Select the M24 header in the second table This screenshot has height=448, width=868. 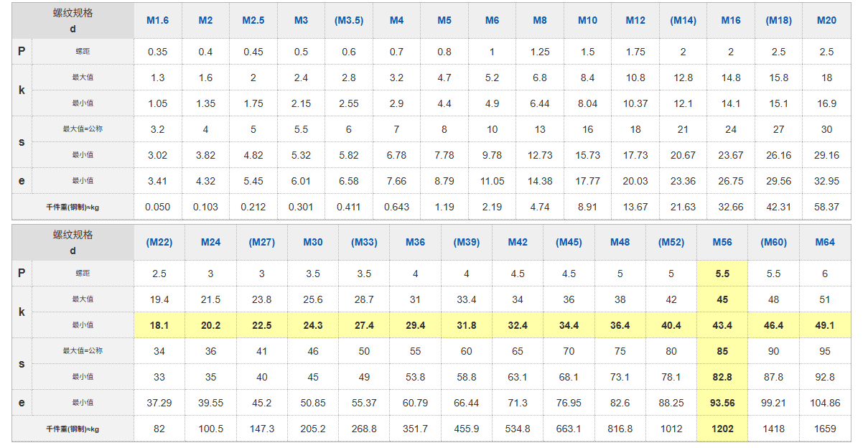click(x=210, y=242)
